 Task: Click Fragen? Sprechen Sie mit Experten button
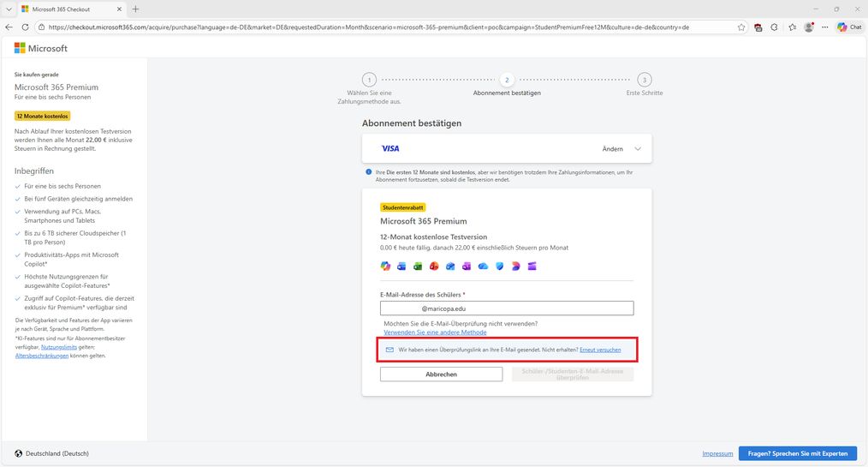(798, 453)
